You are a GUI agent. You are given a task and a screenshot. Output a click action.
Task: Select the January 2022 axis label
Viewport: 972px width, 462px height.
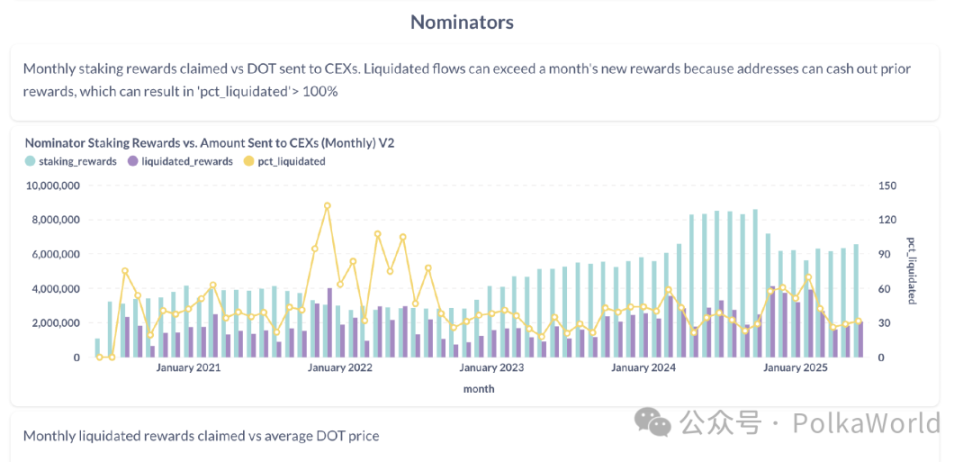pyautogui.click(x=340, y=369)
